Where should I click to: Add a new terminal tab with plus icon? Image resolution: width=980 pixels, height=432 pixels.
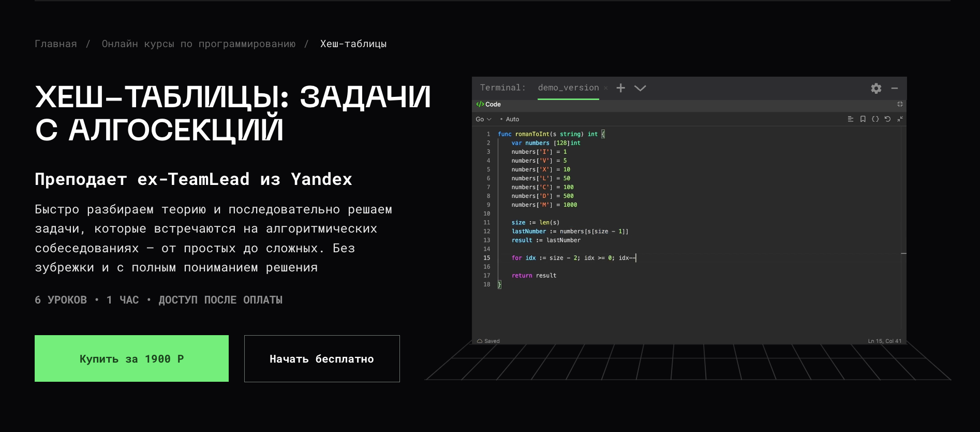pyautogui.click(x=620, y=88)
